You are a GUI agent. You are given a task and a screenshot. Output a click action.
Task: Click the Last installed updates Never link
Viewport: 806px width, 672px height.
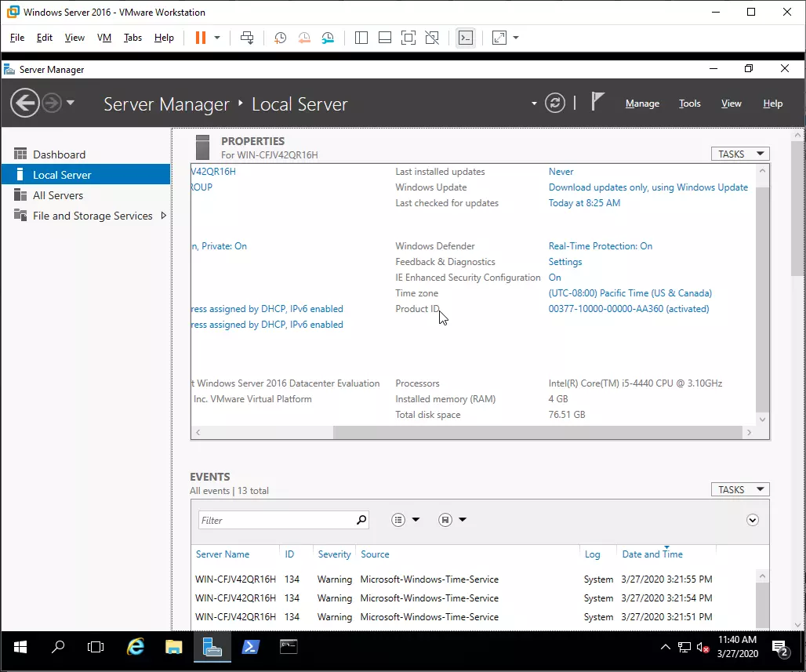561,172
